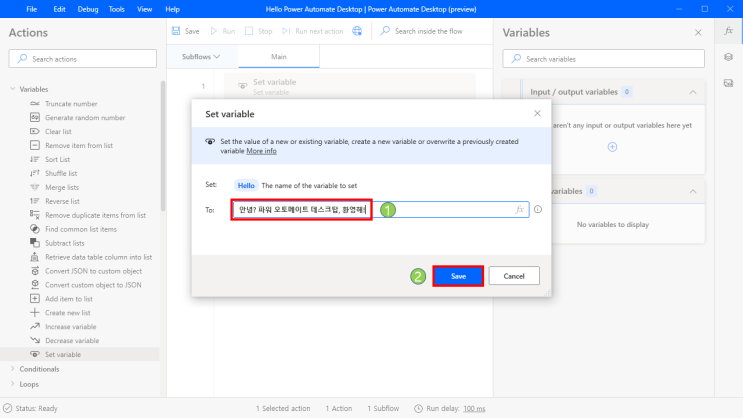
Task: Open the web recorder globe icon
Action: coord(357,31)
